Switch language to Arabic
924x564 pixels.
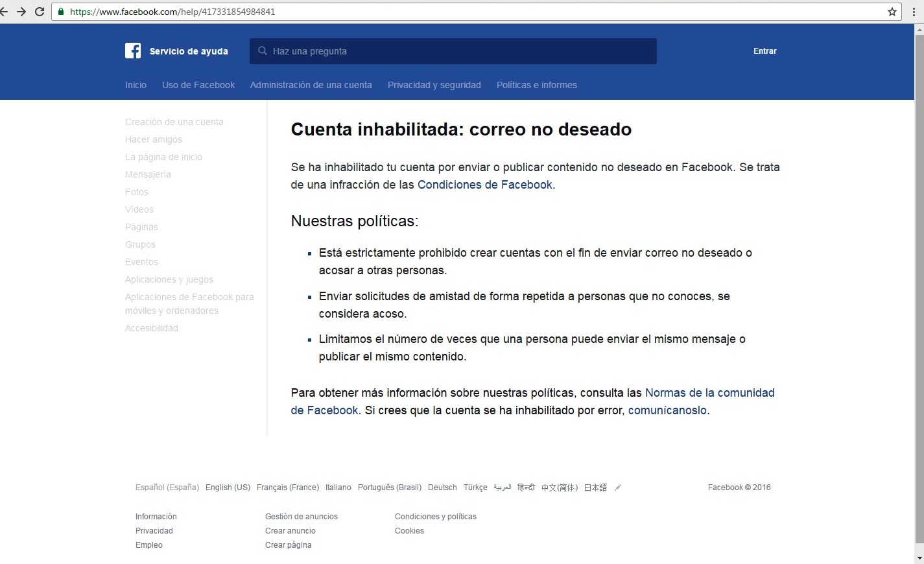(503, 488)
